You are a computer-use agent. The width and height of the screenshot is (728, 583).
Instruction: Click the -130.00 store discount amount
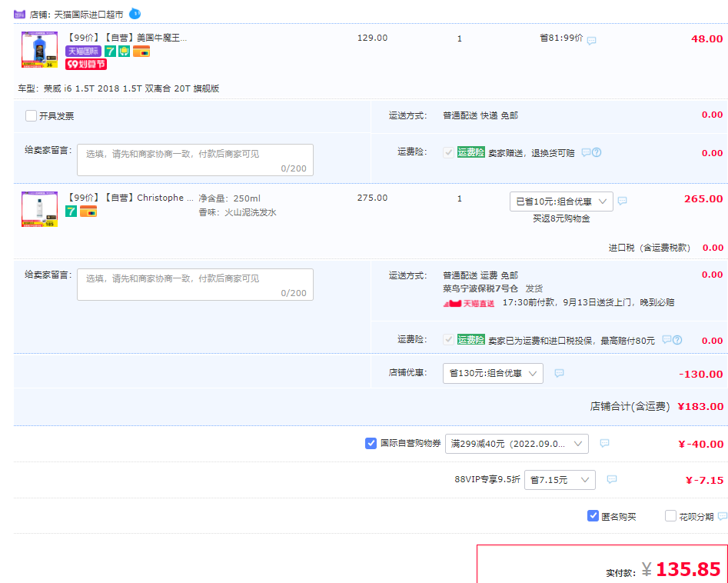tap(700, 374)
